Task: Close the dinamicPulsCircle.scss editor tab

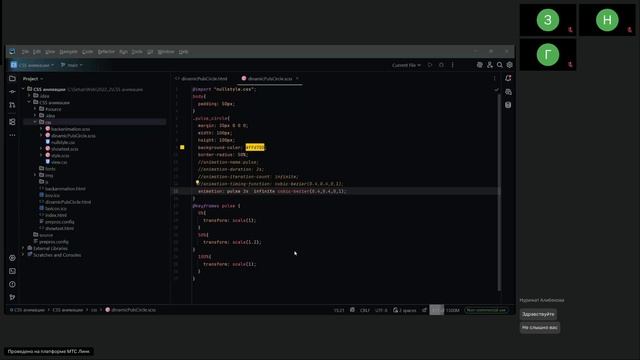Action: pyautogui.click(x=297, y=78)
